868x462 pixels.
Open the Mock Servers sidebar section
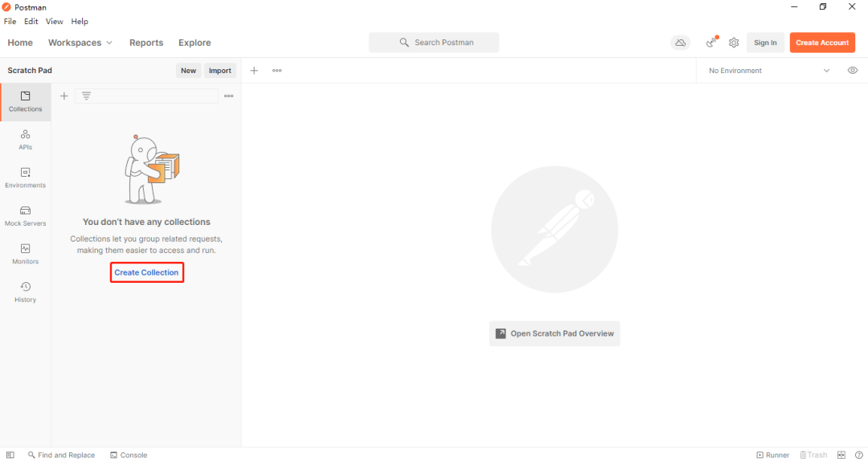[x=26, y=216]
